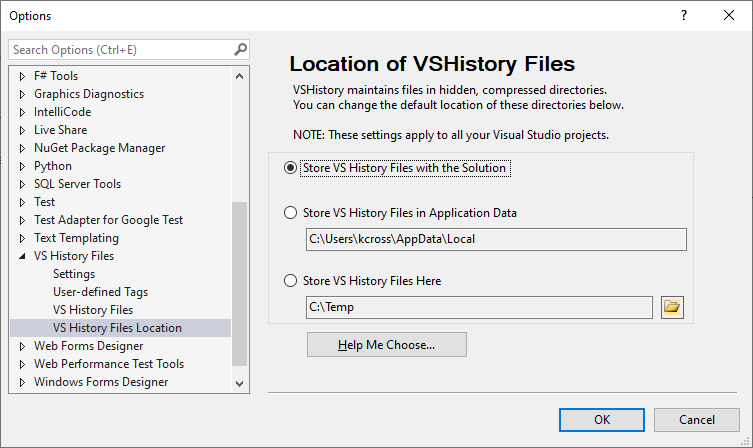Select the SQL Server Tools label
Viewport: 753px width, 448px height.
(x=77, y=184)
